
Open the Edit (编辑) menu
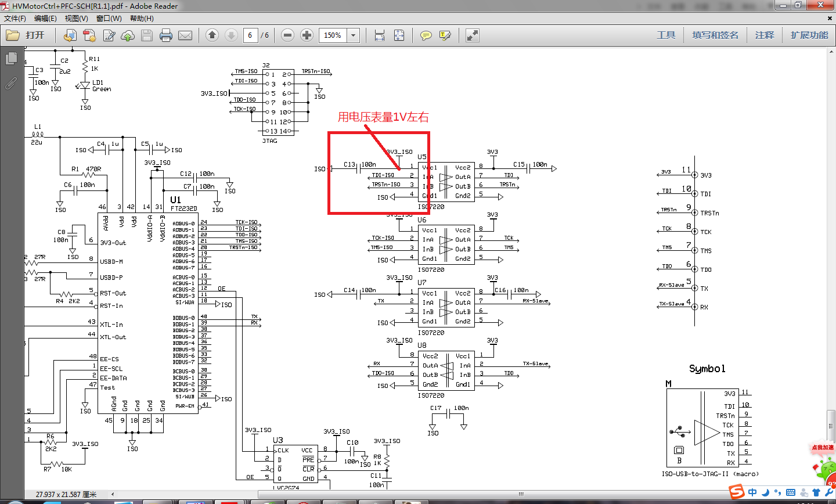(45, 19)
